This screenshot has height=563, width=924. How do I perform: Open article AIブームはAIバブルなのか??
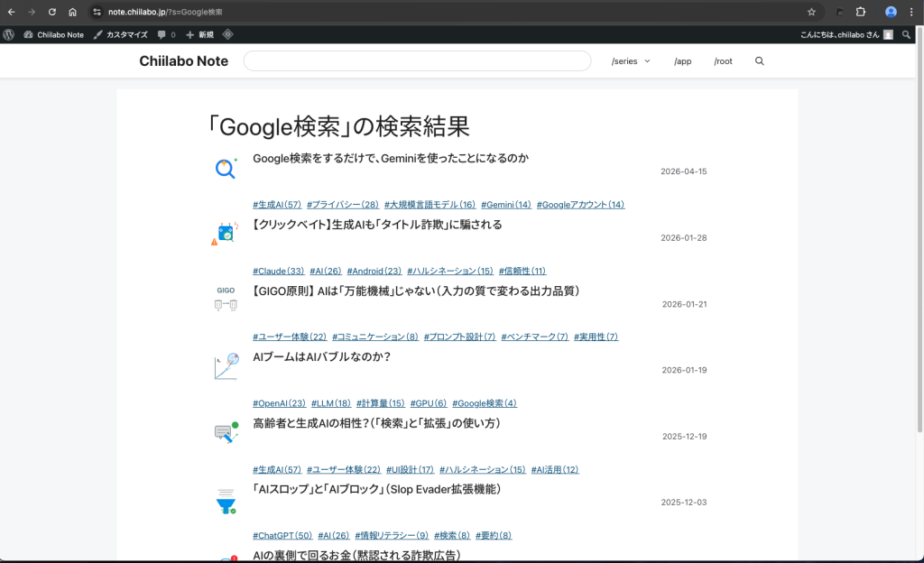[x=322, y=357]
